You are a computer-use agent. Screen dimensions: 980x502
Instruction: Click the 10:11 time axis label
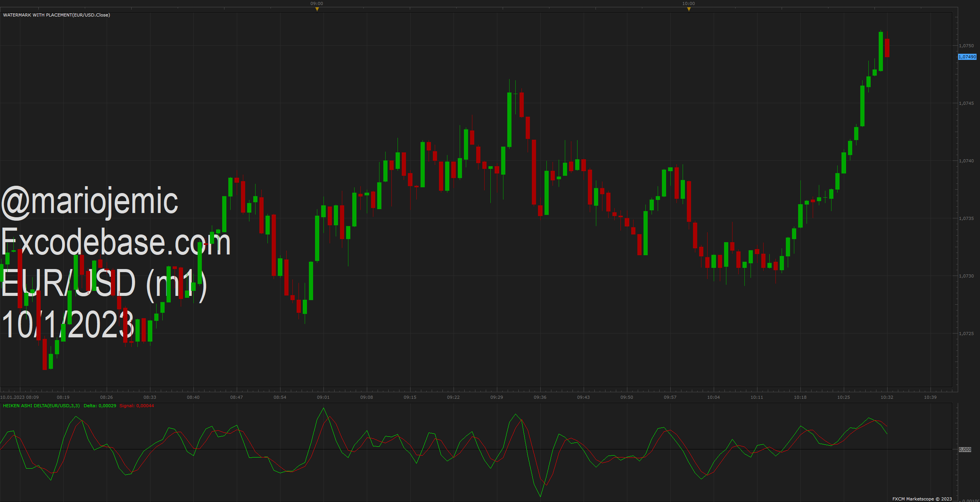click(x=757, y=397)
